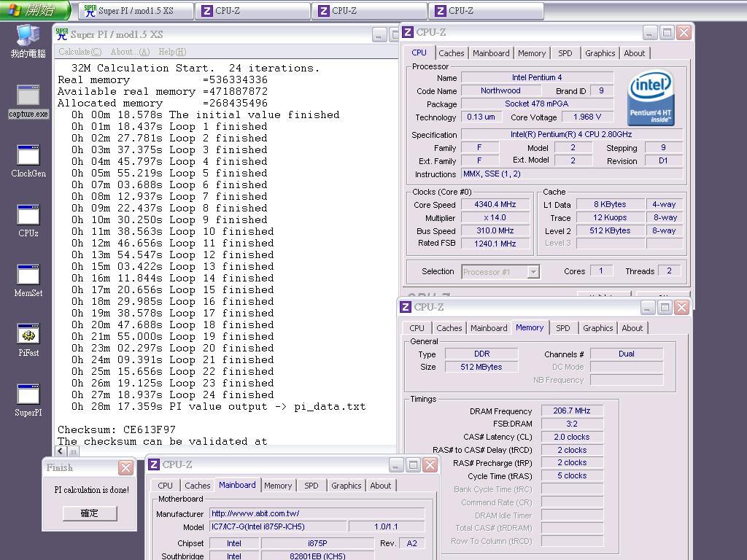Open the About menu in Super PI

click(x=130, y=52)
